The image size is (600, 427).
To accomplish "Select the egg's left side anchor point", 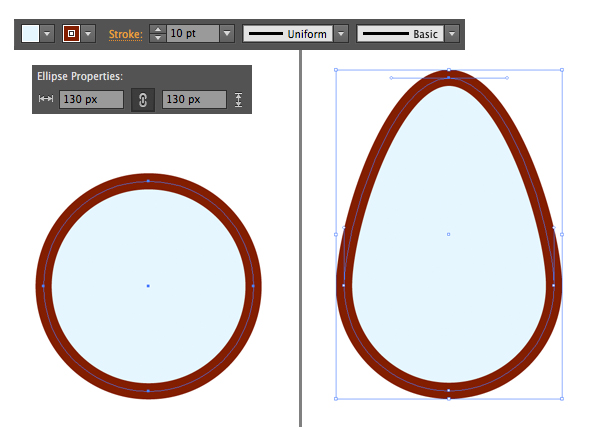I will [344, 285].
